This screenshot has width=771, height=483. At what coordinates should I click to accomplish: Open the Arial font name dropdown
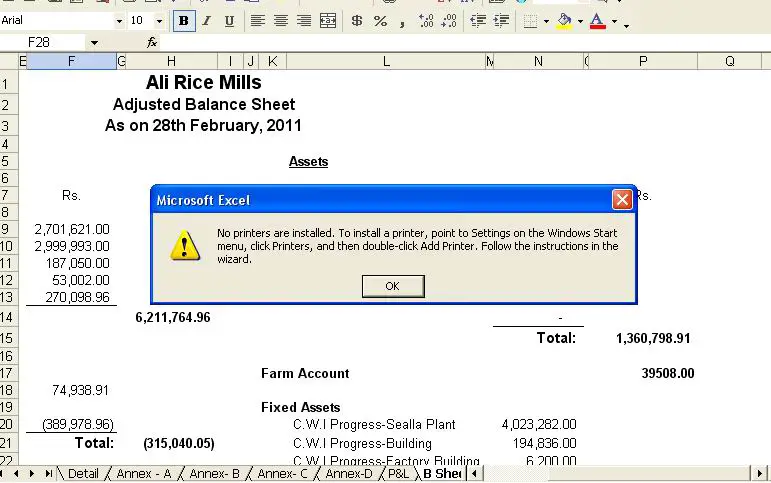(x=119, y=21)
